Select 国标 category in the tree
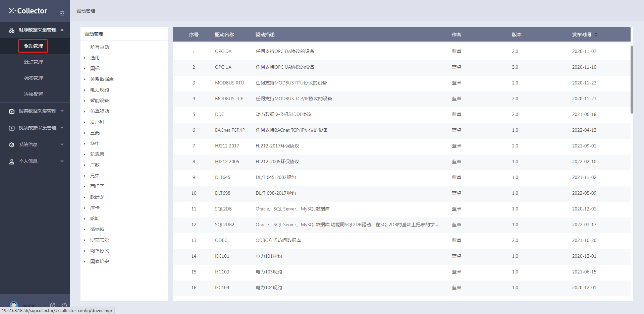Image resolution: width=644 pixels, height=314 pixels. (95, 68)
